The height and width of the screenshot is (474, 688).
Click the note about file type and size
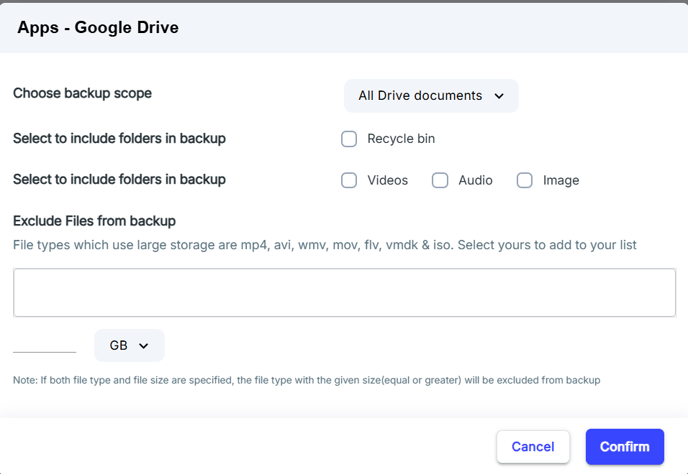pyautogui.click(x=307, y=380)
